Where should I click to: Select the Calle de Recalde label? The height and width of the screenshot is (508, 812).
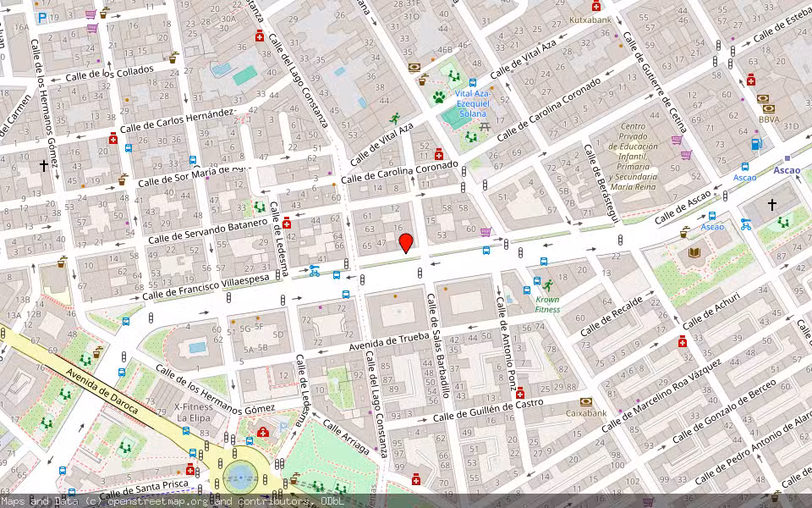(x=612, y=315)
